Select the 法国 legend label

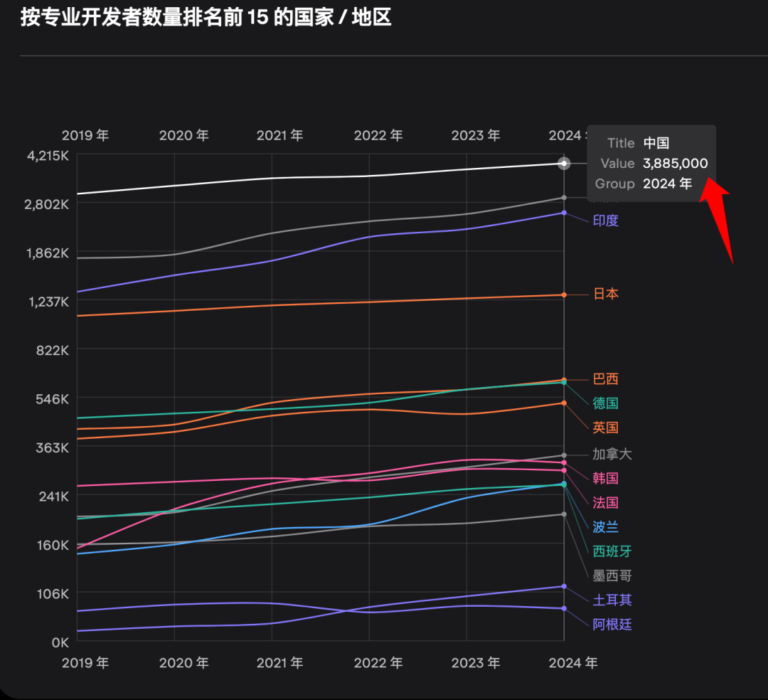click(606, 503)
